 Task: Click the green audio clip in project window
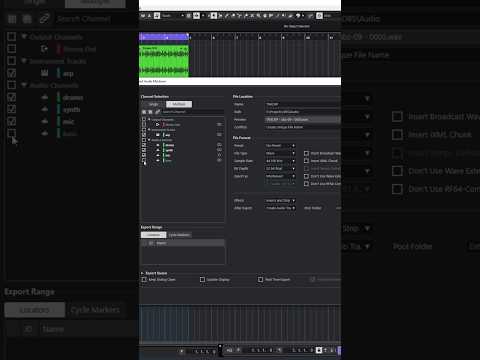click(164, 61)
